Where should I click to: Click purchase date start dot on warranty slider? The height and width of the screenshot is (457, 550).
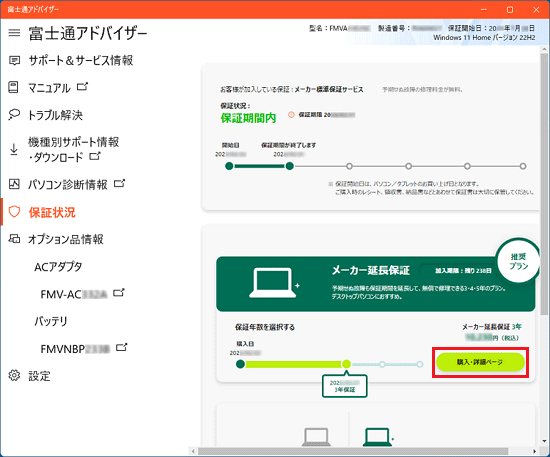pyautogui.click(x=240, y=364)
